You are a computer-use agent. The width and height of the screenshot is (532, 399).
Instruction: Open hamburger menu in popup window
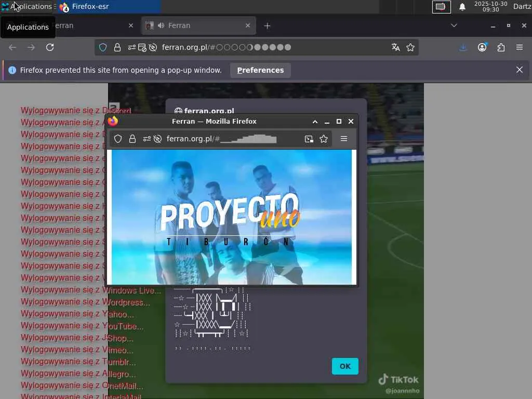(x=344, y=139)
